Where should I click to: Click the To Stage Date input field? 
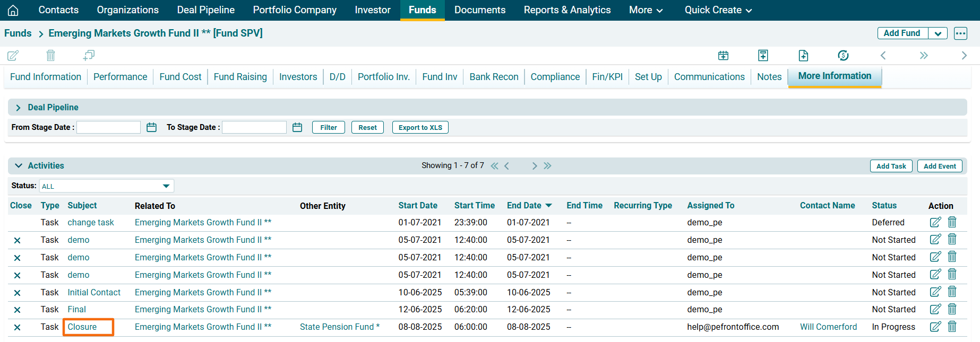[x=254, y=127]
